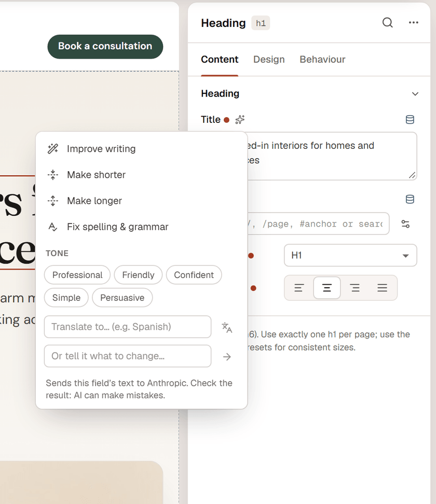
Task: Select the Confident tone chip
Action: pyautogui.click(x=194, y=275)
